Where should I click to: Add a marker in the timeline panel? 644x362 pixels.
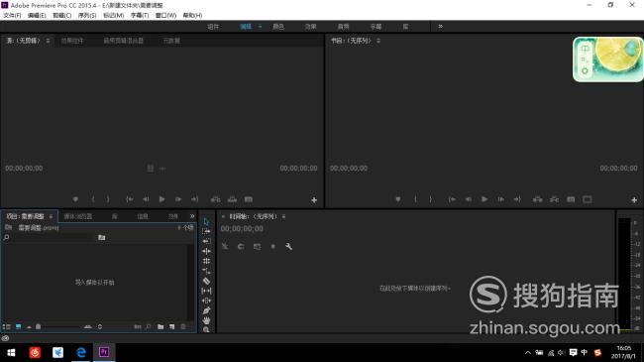[272, 246]
